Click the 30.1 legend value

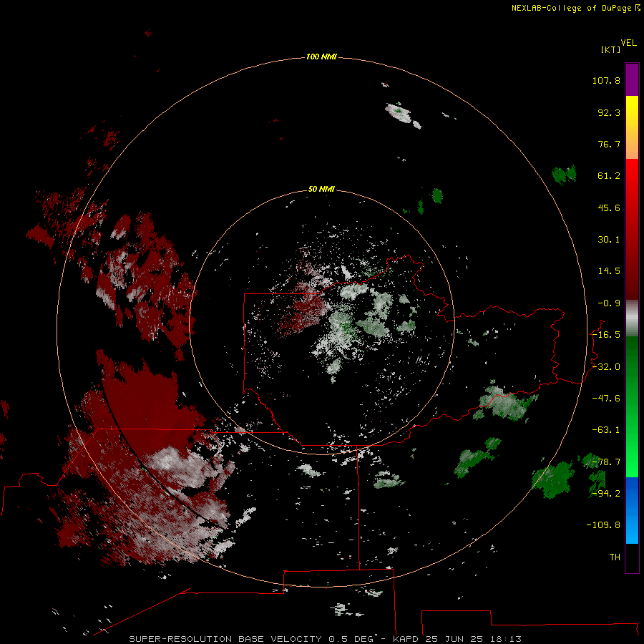pos(609,240)
